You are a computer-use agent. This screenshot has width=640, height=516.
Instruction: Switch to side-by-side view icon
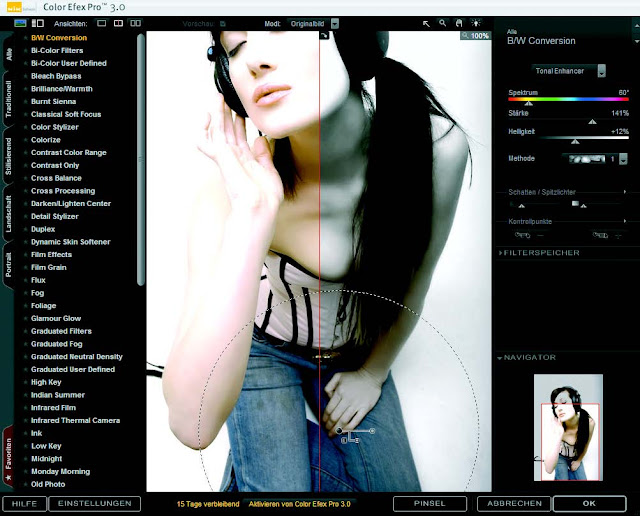point(136,23)
